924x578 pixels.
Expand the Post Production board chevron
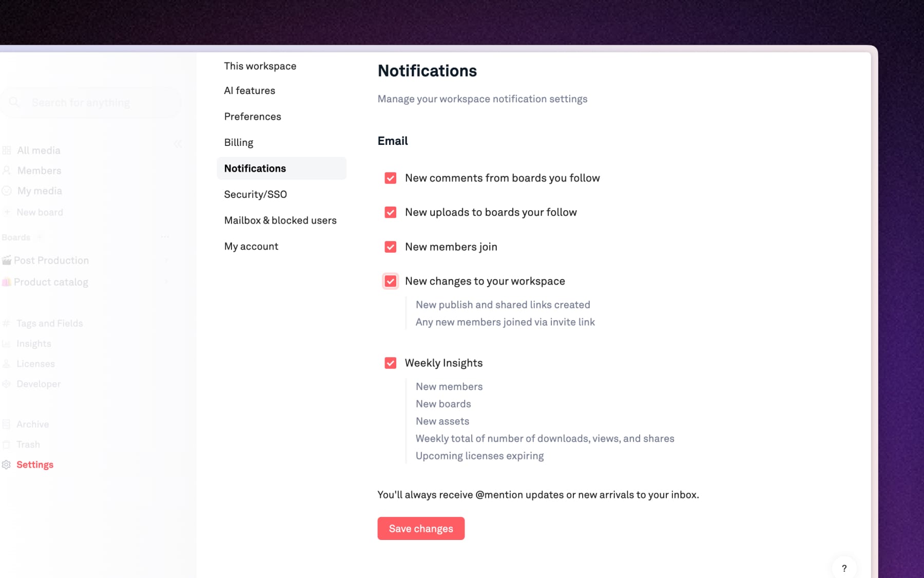point(166,260)
